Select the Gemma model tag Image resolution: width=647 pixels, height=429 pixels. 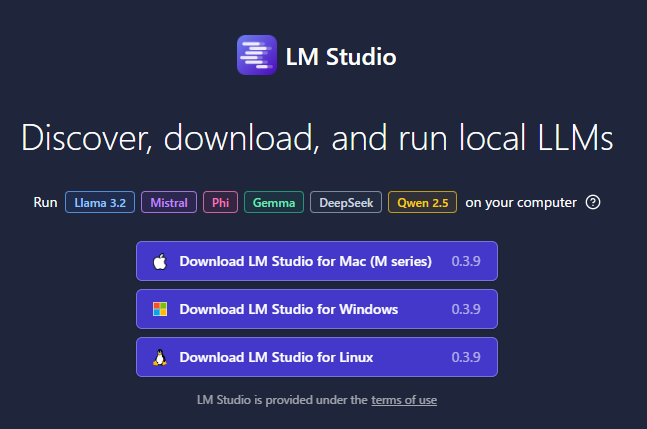pos(274,202)
